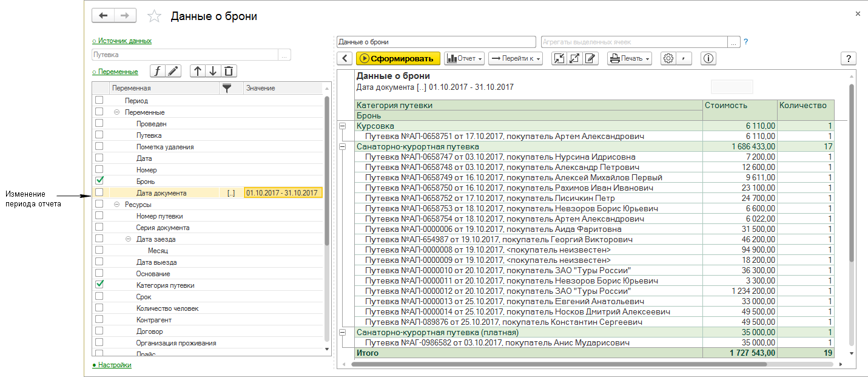Enable the Период checkbox
The image size is (868, 377).
[99, 100]
